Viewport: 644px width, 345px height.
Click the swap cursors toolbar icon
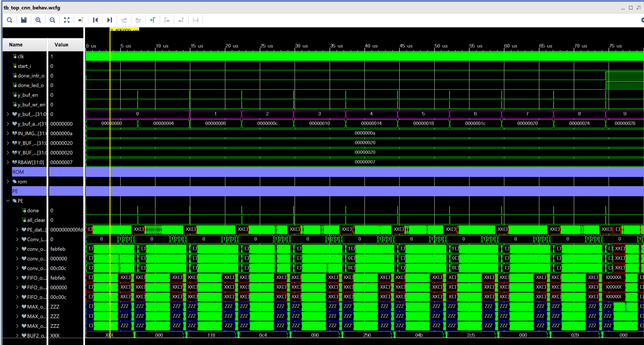196,20
